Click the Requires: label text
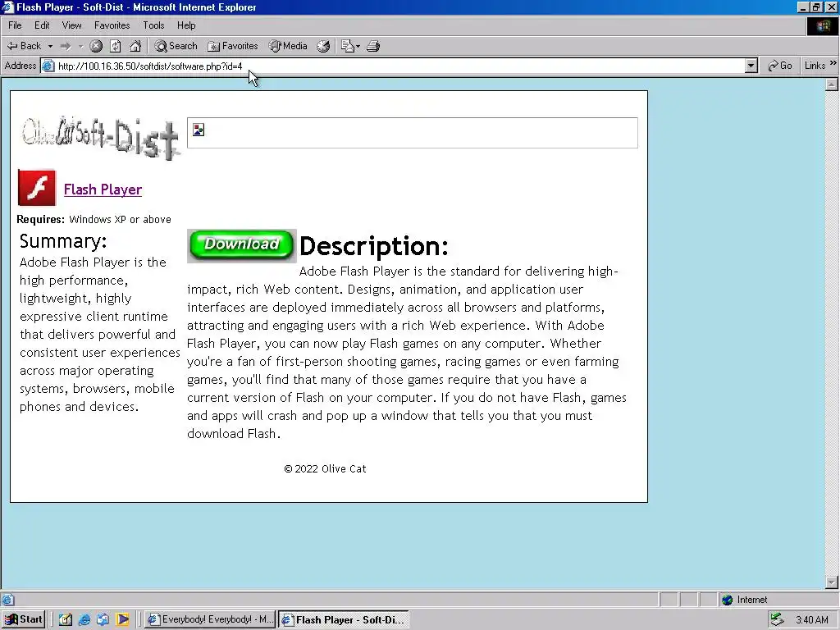Screen dimensions: 840x630 pyautogui.click(x=41, y=219)
